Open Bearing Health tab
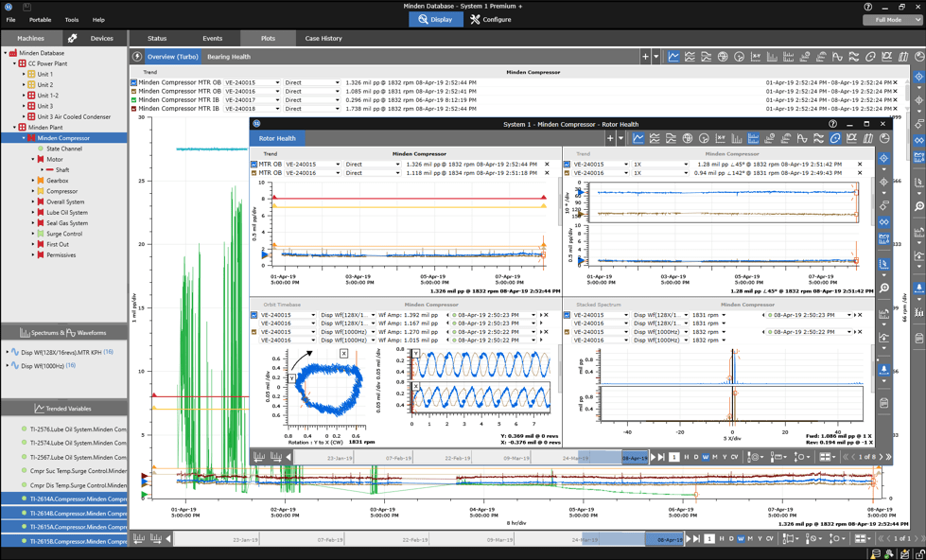This screenshot has width=926, height=560. 229,57
